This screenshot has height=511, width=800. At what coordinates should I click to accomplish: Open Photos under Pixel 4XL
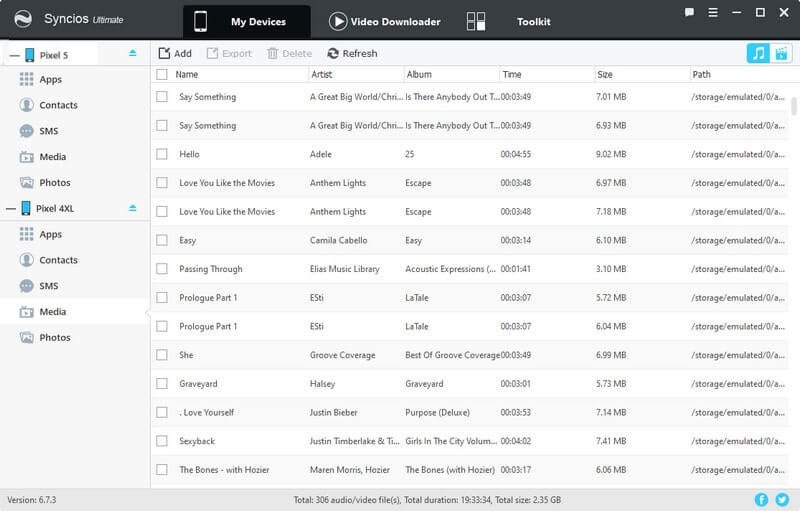coord(55,338)
